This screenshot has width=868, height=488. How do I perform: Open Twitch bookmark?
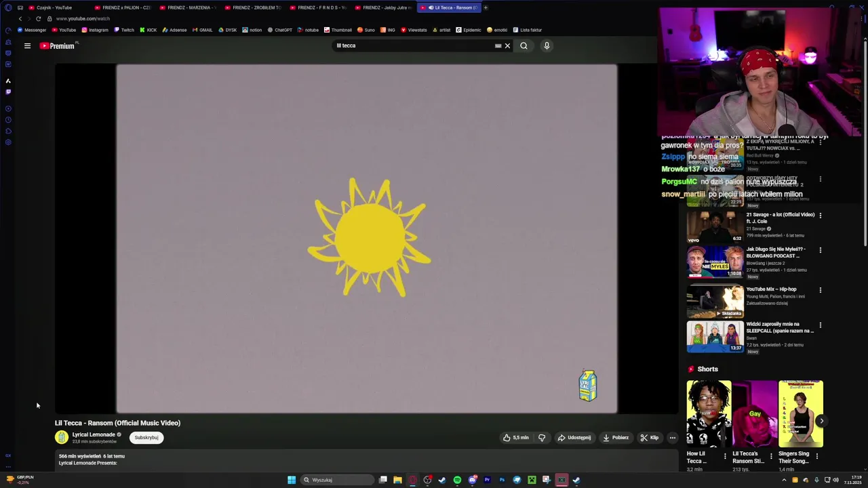[124, 30]
